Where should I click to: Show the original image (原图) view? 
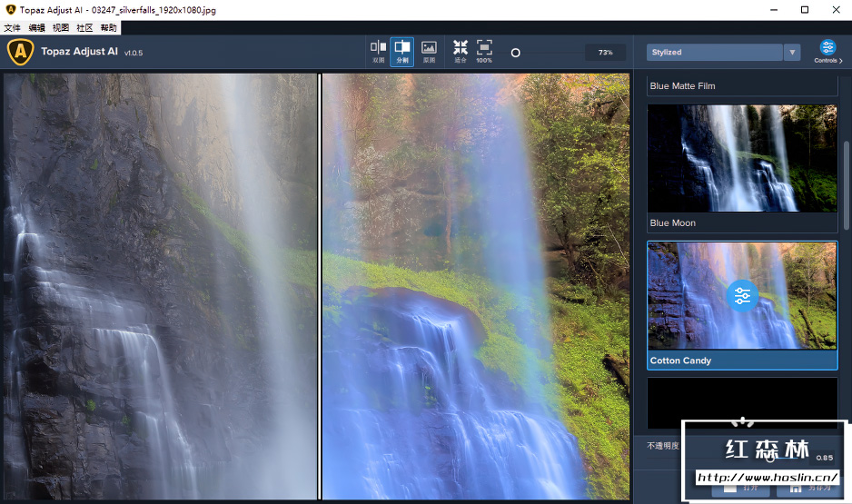pos(429,52)
